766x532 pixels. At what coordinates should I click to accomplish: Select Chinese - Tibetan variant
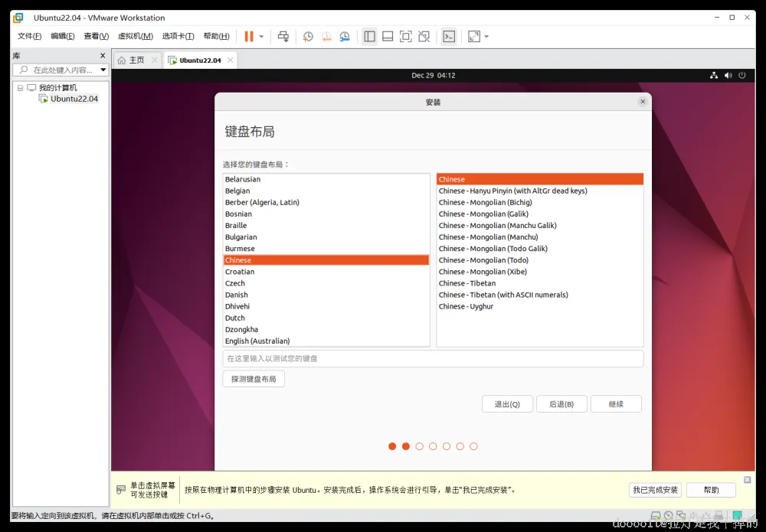click(540, 283)
